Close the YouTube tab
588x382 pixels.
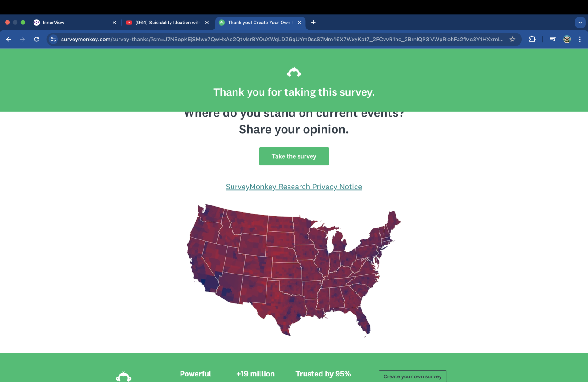point(207,23)
